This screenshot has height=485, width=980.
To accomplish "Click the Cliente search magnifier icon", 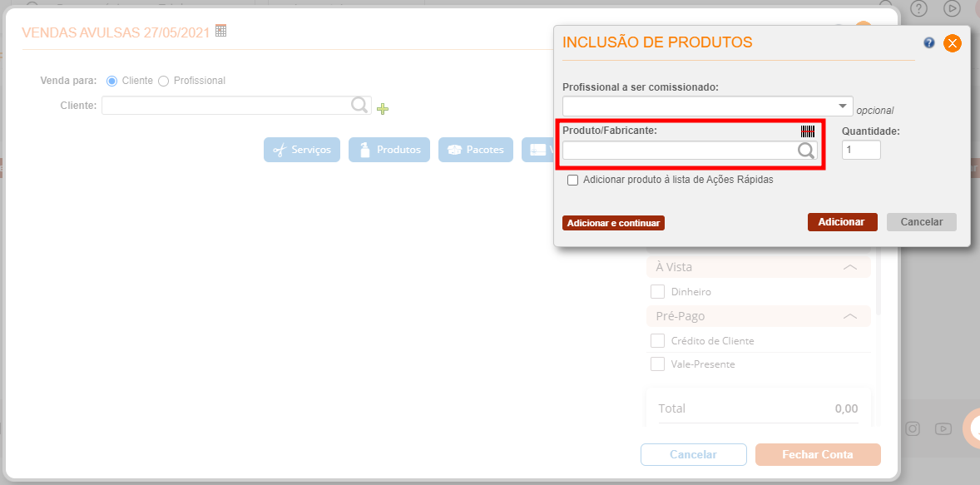I will click(359, 104).
